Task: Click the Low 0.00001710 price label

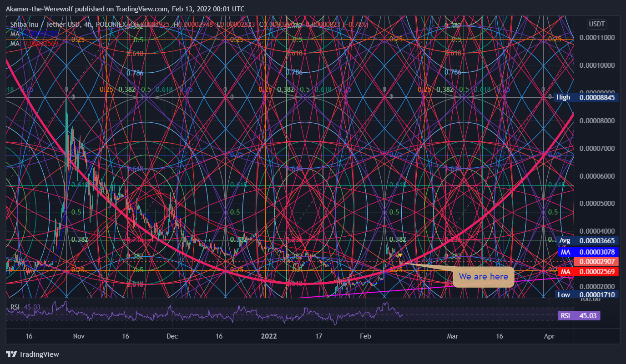Action: (588, 295)
